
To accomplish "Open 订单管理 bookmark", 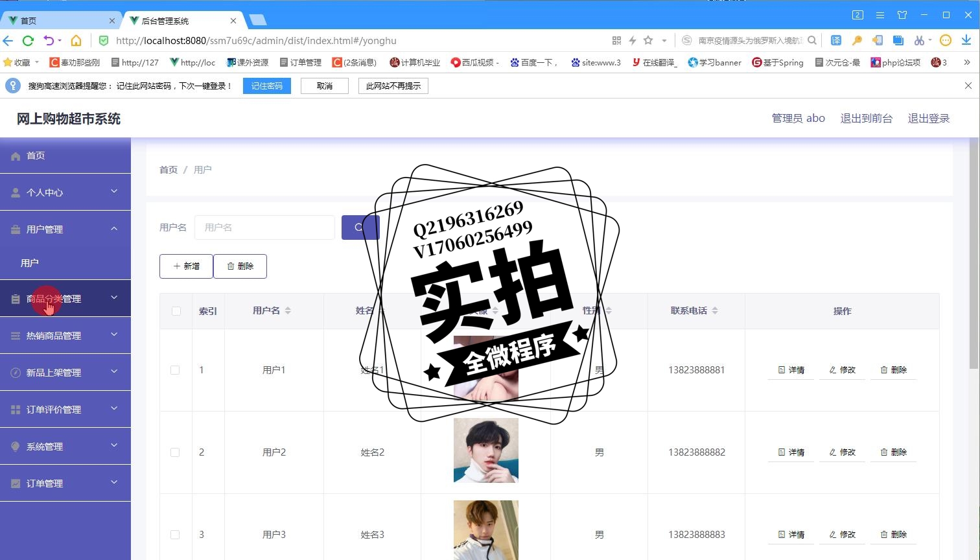I will tap(301, 62).
